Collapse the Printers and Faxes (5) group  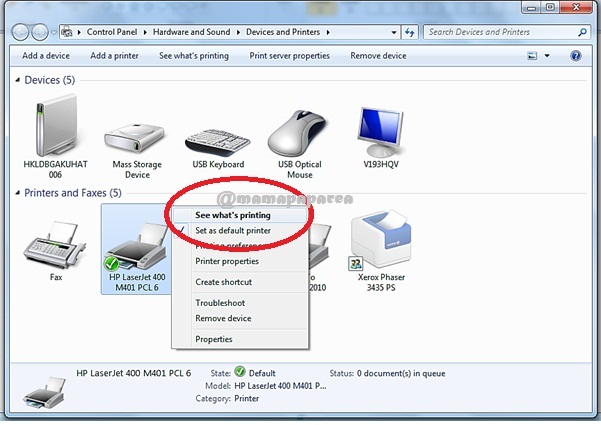point(17,193)
